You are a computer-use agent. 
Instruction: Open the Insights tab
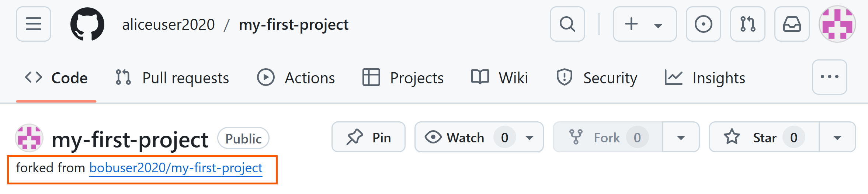click(x=705, y=78)
